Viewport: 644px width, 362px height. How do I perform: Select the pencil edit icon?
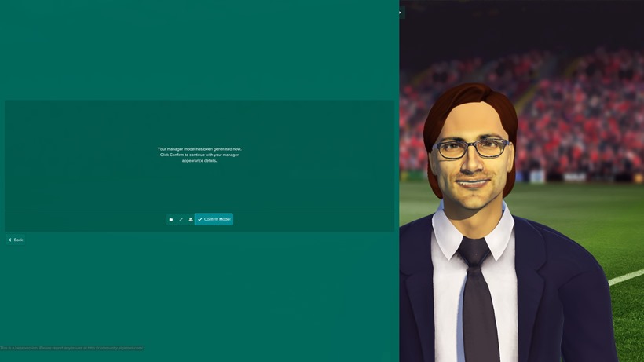(181, 220)
